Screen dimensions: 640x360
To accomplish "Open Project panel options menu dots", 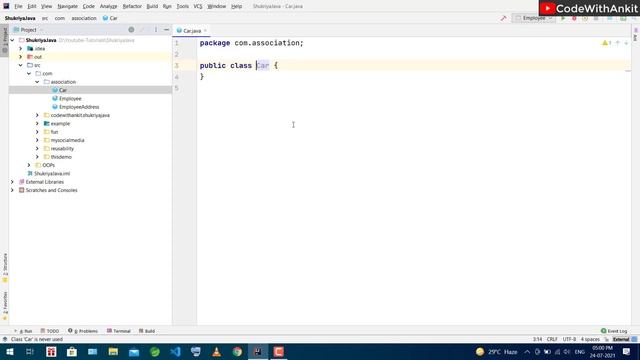I will click(x=156, y=30).
